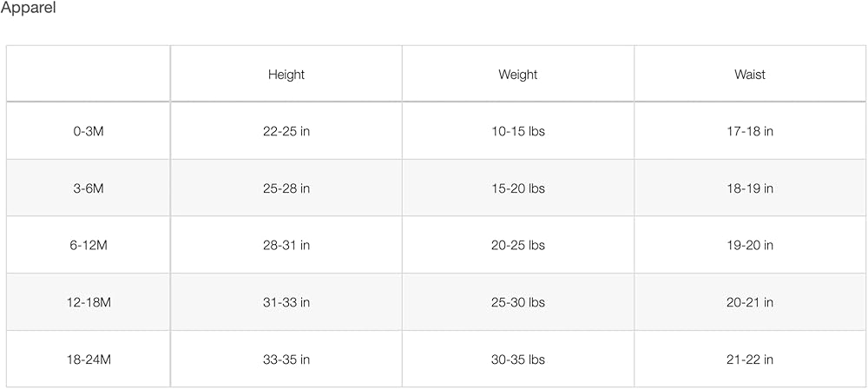The height and width of the screenshot is (389, 868).
Task: Select the Height column header
Action: [x=286, y=75]
